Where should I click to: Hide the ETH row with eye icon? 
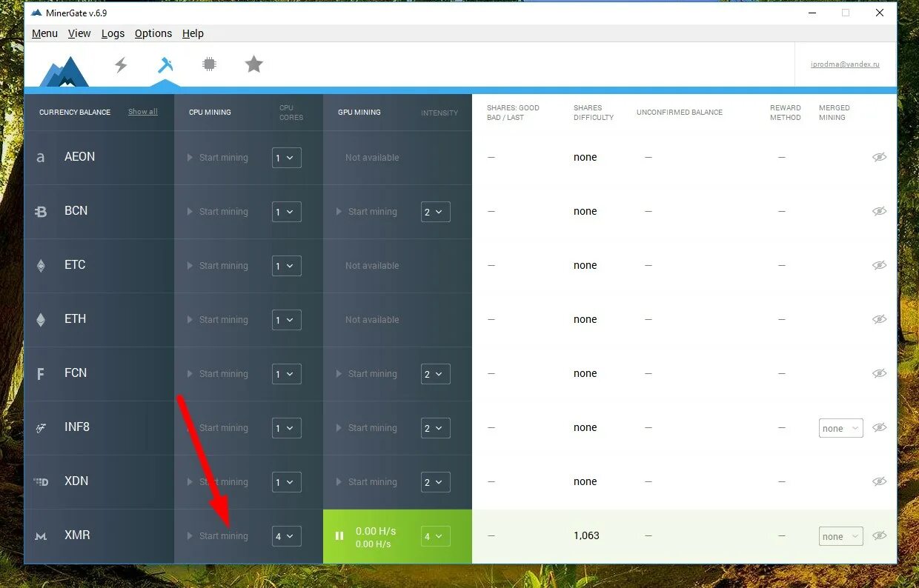pos(879,319)
